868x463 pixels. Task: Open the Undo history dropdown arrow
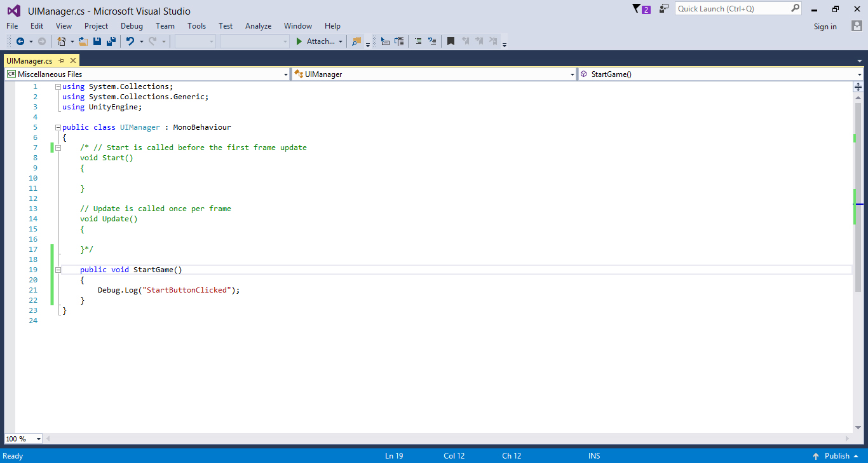(x=141, y=42)
